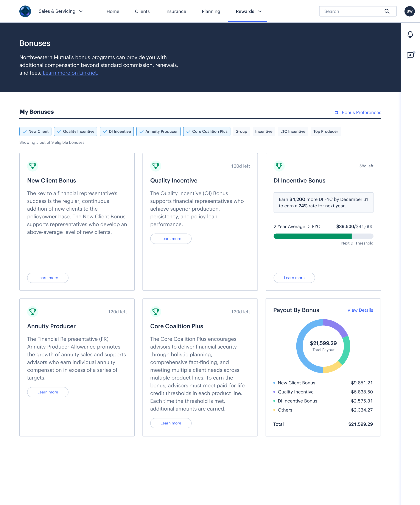Image resolution: width=420 pixels, height=505 pixels.
Task: Click the Annuity Producer trophy icon
Action: [x=33, y=311]
